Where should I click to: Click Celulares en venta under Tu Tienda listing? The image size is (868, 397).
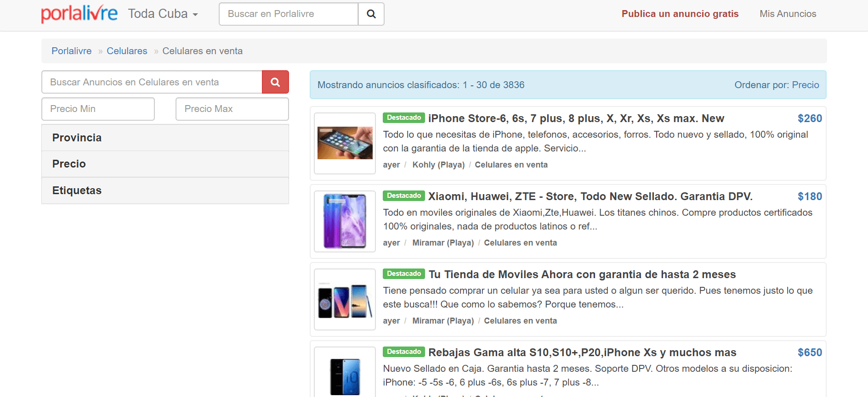click(520, 321)
